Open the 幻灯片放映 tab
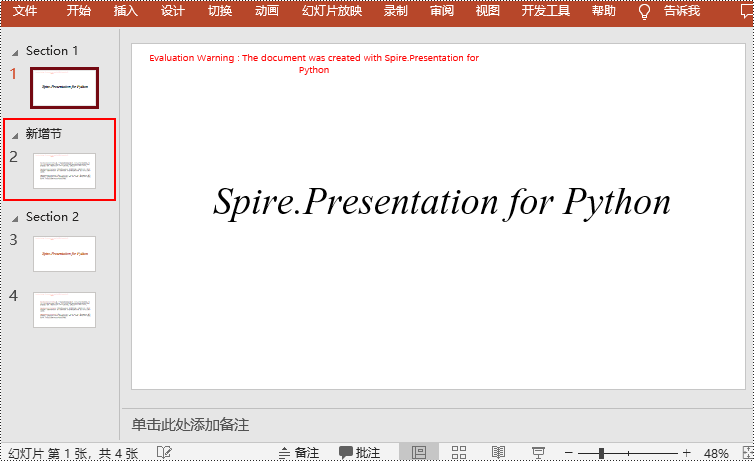Image resolution: width=754 pixels, height=461 pixels. (x=332, y=11)
